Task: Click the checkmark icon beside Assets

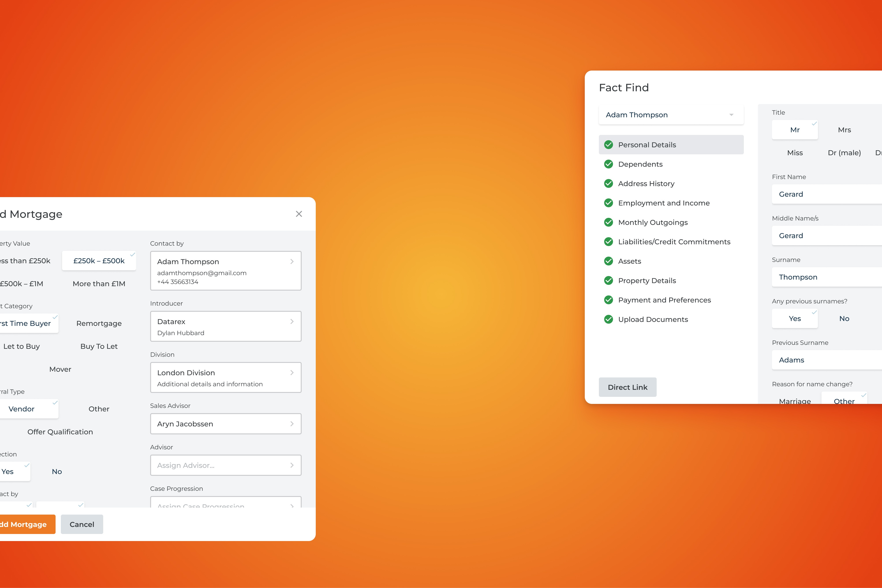Action: click(608, 261)
